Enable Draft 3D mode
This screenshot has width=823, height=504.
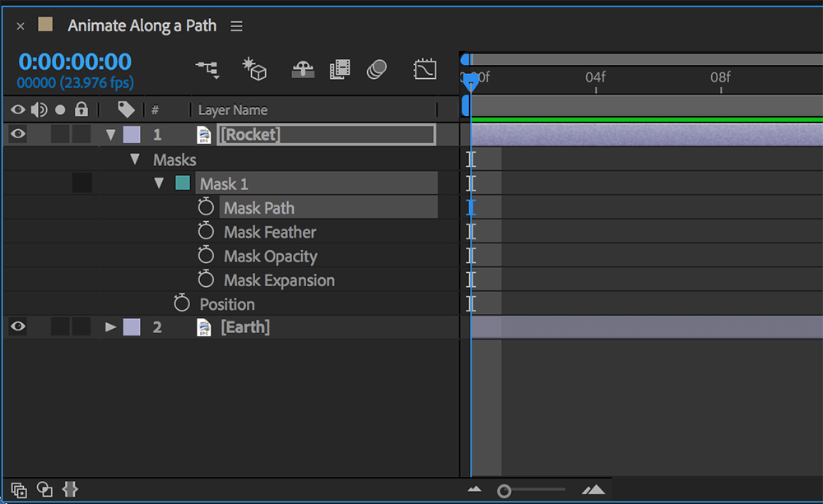255,70
